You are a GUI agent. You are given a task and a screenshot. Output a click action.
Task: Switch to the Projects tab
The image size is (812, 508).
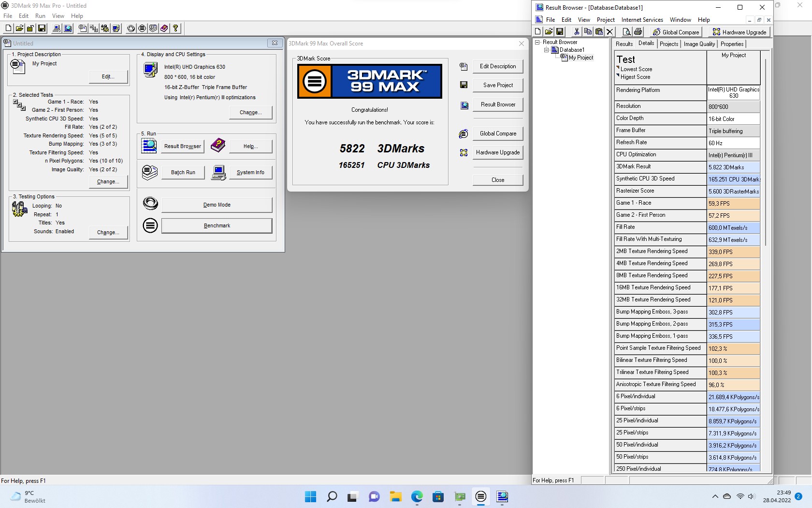click(x=669, y=44)
